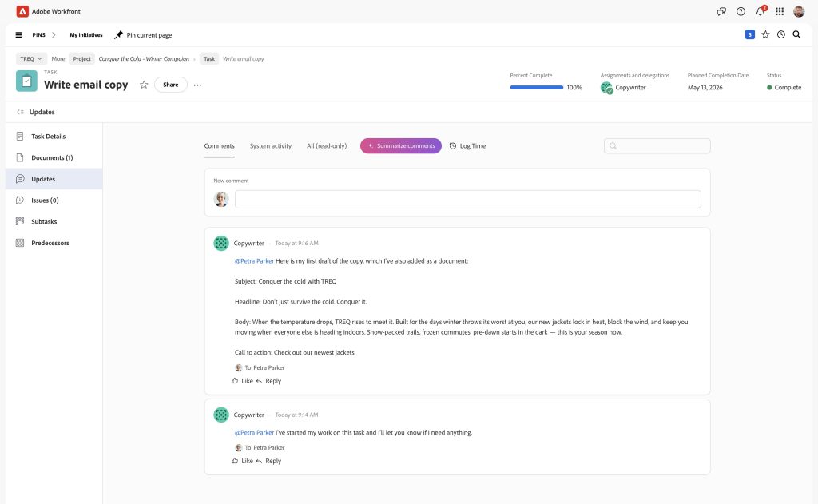Open the Recents clock icon
Screen dimensions: 818x504
[x=781, y=34]
